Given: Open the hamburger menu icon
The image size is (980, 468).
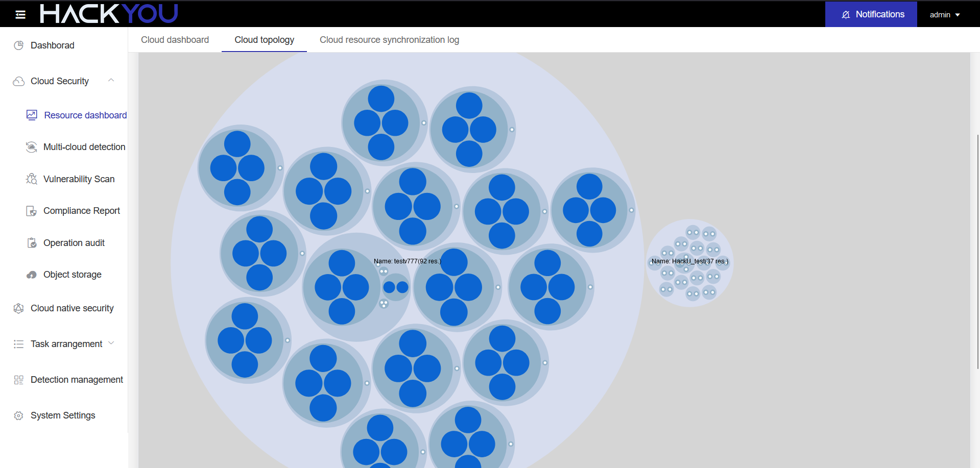Looking at the screenshot, I should tap(20, 14).
